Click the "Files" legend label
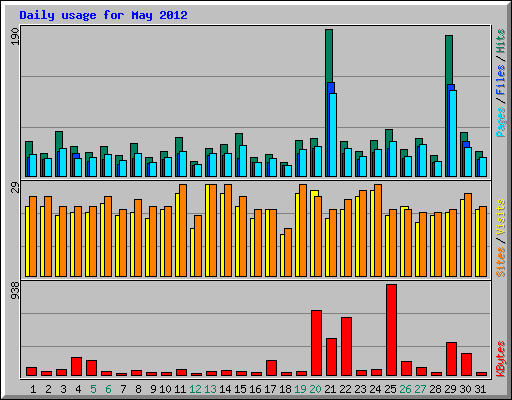Viewport: 512px width, 400px height. point(501,80)
